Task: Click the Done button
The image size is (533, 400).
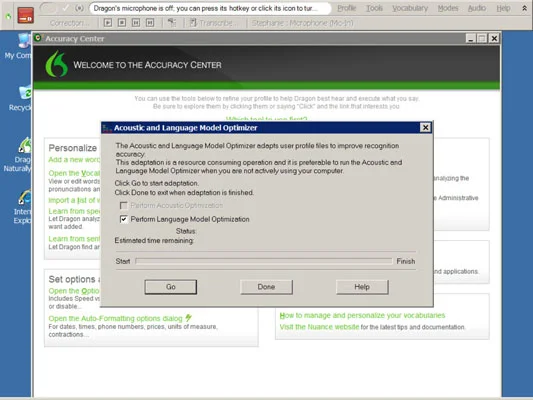Action: click(266, 287)
